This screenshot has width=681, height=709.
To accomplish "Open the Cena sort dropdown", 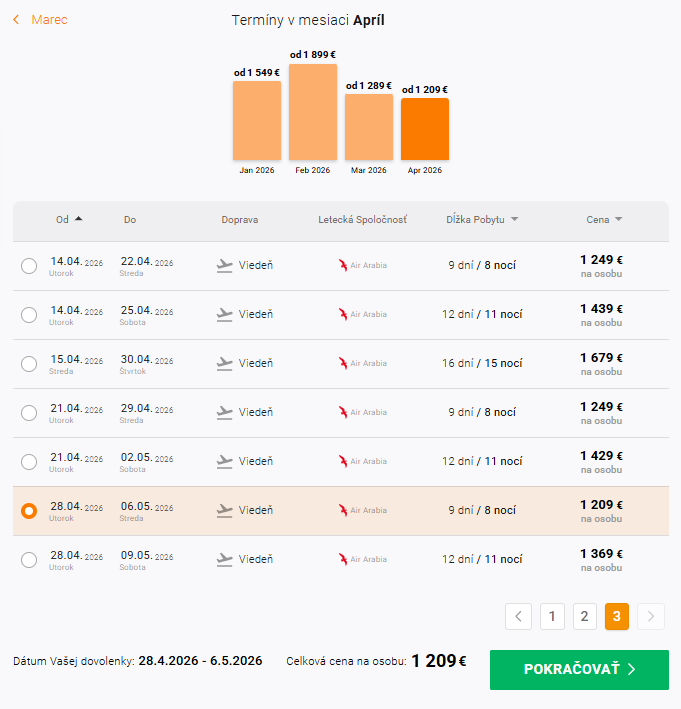I will [x=604, y=219].
